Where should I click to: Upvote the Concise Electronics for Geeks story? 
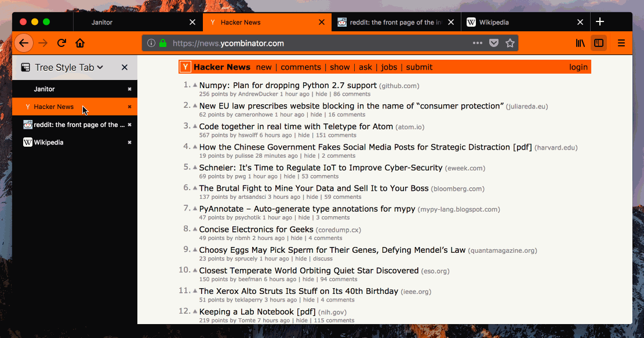[x=195, y=229]
